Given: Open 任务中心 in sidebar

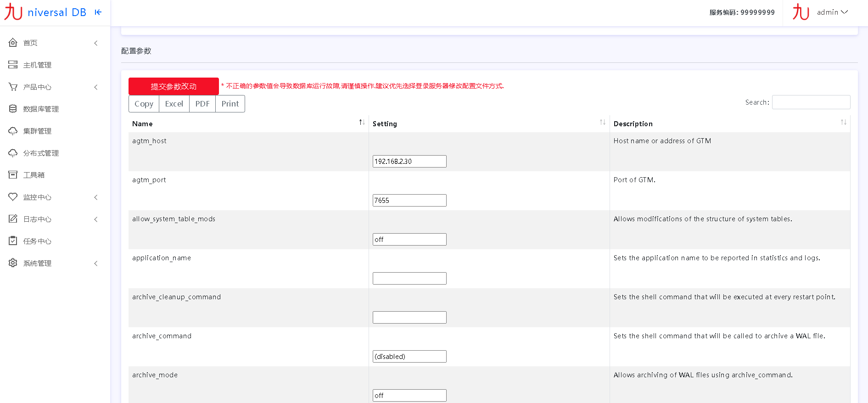Looking at the screenshot, I should pos(37,241).
